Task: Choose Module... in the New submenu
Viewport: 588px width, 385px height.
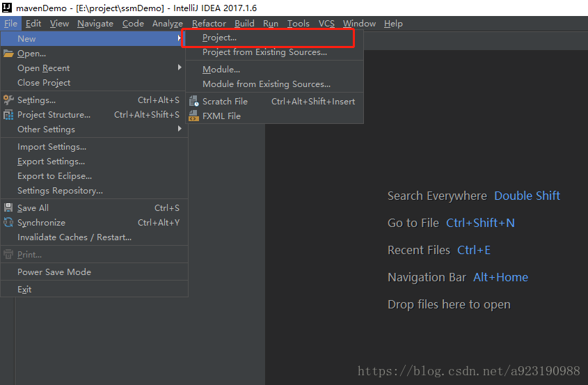Action: click(274, 70)
